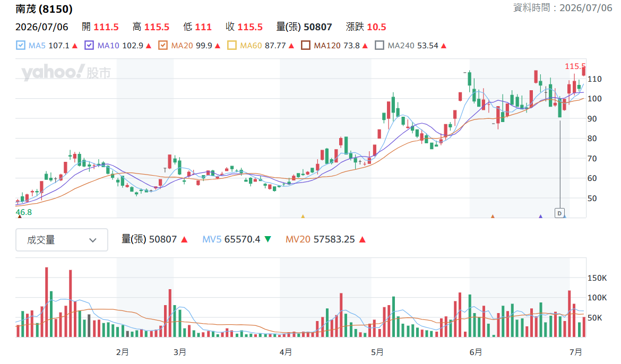621x364 pixels.
Task: Enable the MA60 checkbox
Action: 232,45
